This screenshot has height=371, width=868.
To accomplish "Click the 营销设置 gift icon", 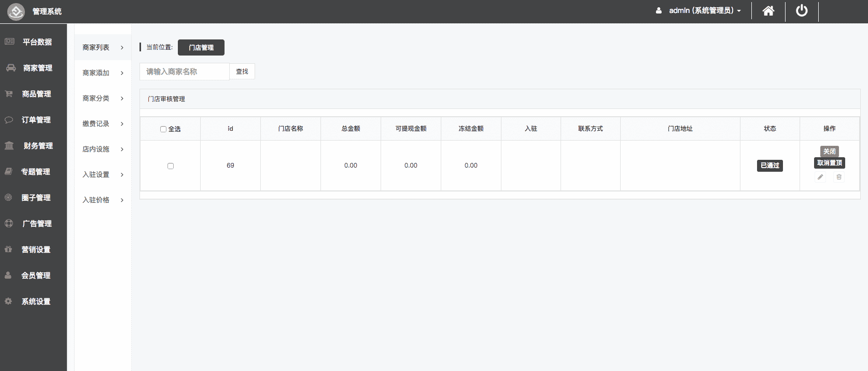I will pos(8,249).
